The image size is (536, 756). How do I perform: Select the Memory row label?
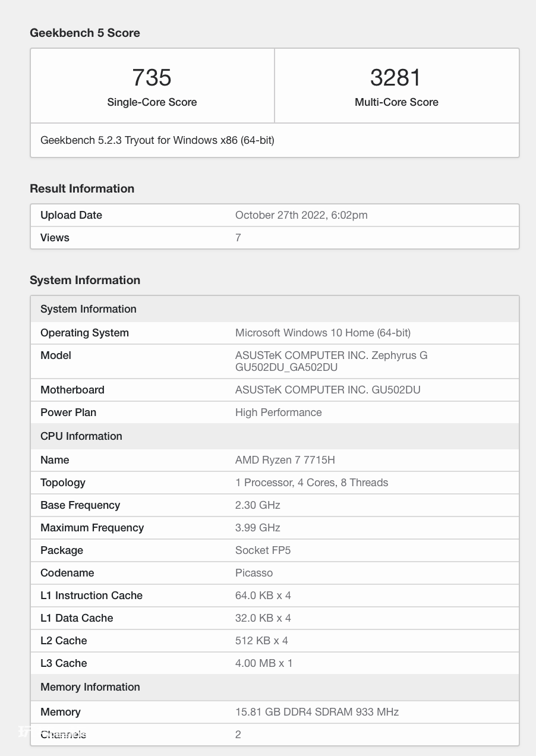[60, 712]
